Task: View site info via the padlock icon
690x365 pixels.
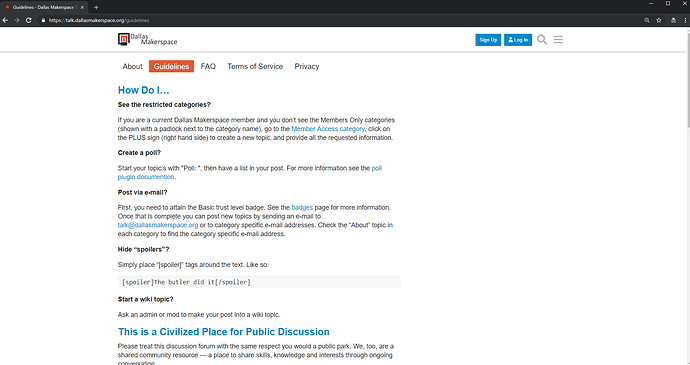Action: point(43,20)
